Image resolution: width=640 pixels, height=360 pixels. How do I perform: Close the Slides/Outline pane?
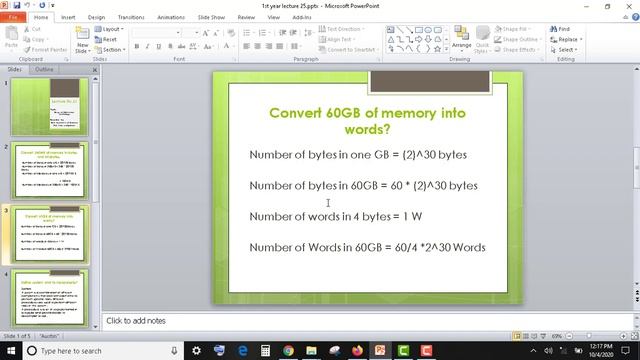coord(95,70)
